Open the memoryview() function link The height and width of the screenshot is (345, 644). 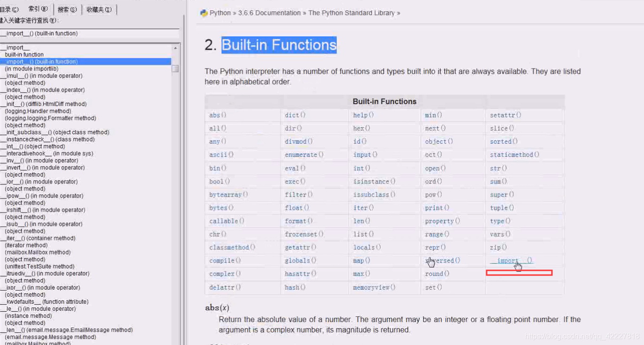coord(374,287)
